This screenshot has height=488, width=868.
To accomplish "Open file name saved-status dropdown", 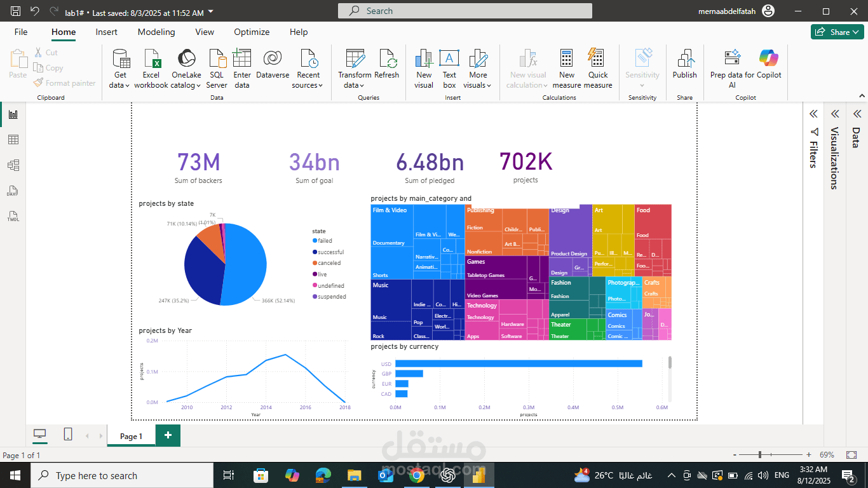I will [211, 12].
